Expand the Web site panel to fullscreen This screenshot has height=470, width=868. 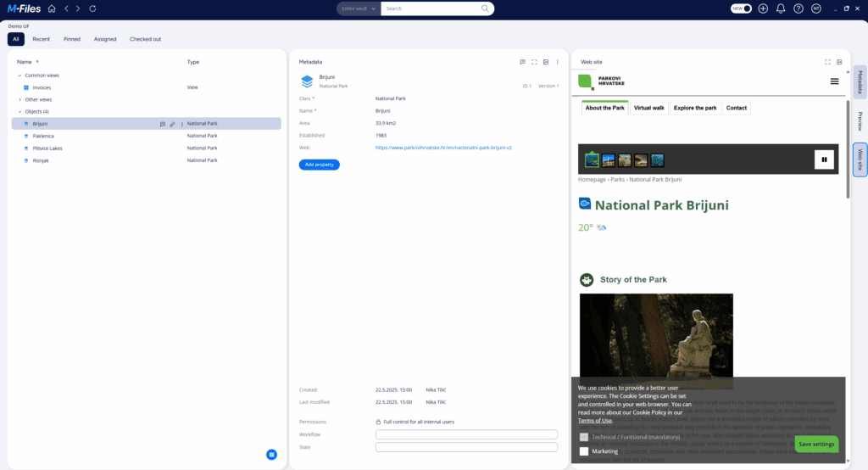pos(827,62)
